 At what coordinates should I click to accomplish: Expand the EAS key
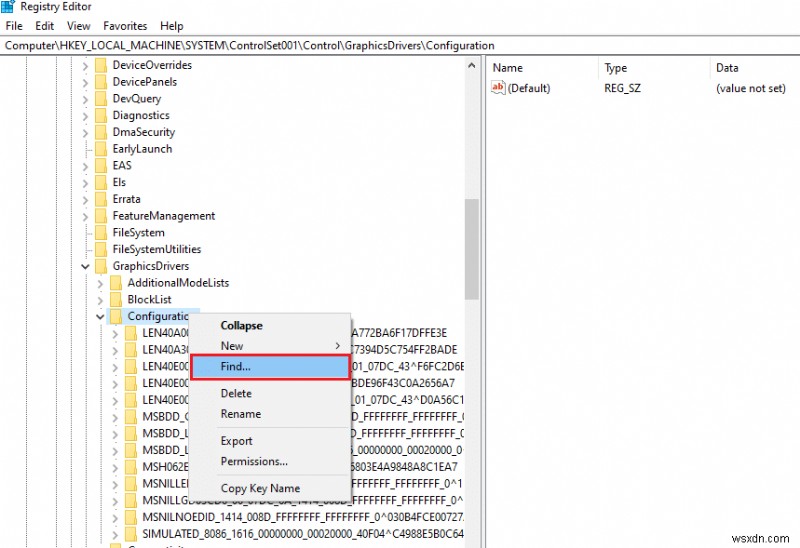85,166
